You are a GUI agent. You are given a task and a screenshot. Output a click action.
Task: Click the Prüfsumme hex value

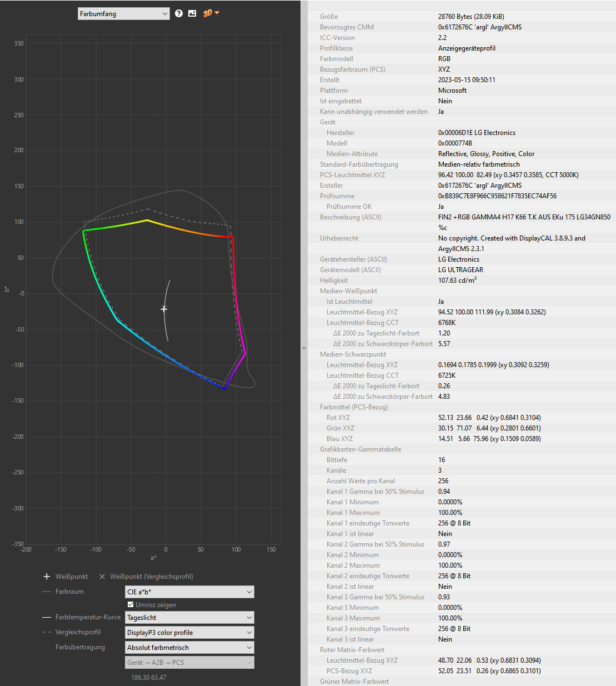click(497, 196)
